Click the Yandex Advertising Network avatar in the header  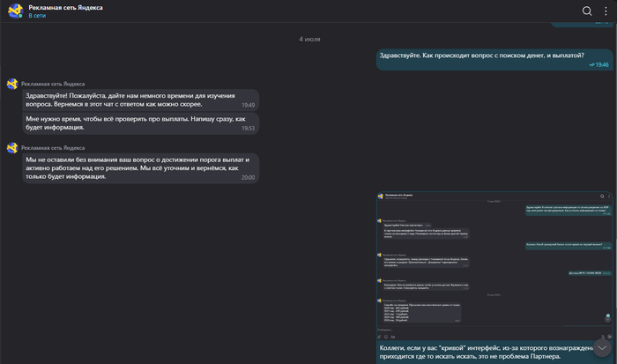tap(16, 11)
